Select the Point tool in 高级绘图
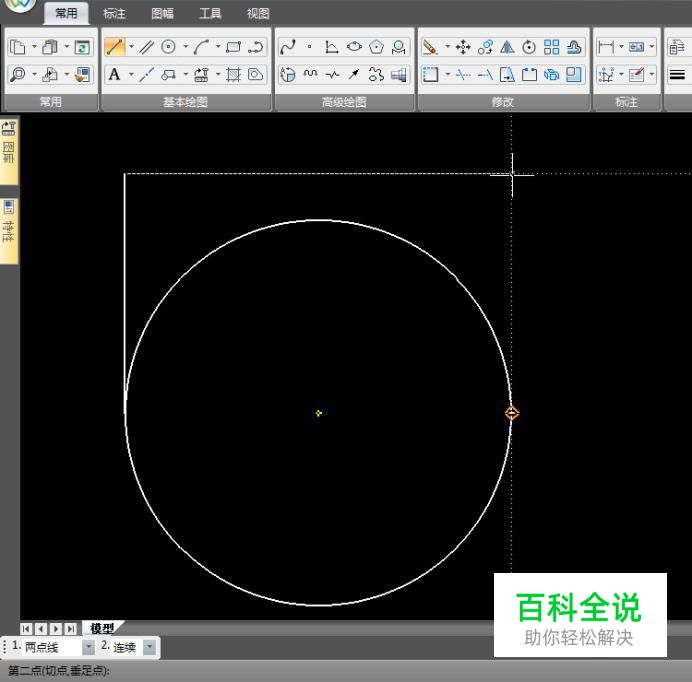 pyautogui.click(x=310, y=47)
